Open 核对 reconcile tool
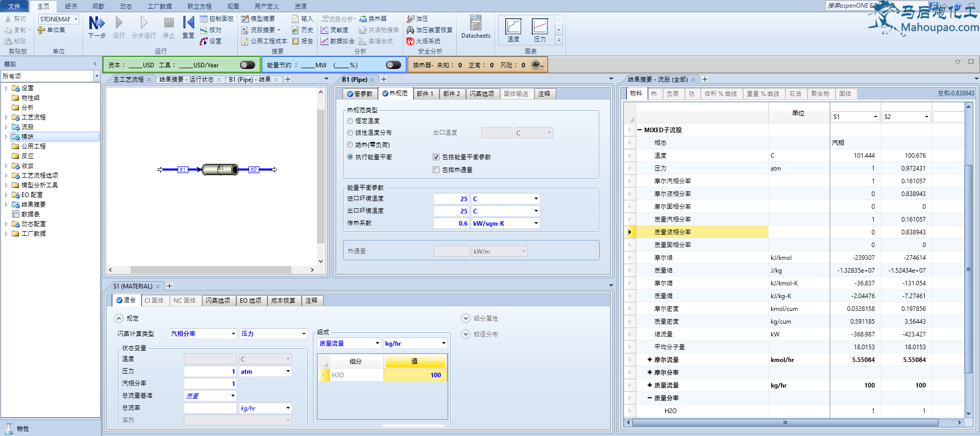Screen dimensions: 980x436 tap(211, 30)
